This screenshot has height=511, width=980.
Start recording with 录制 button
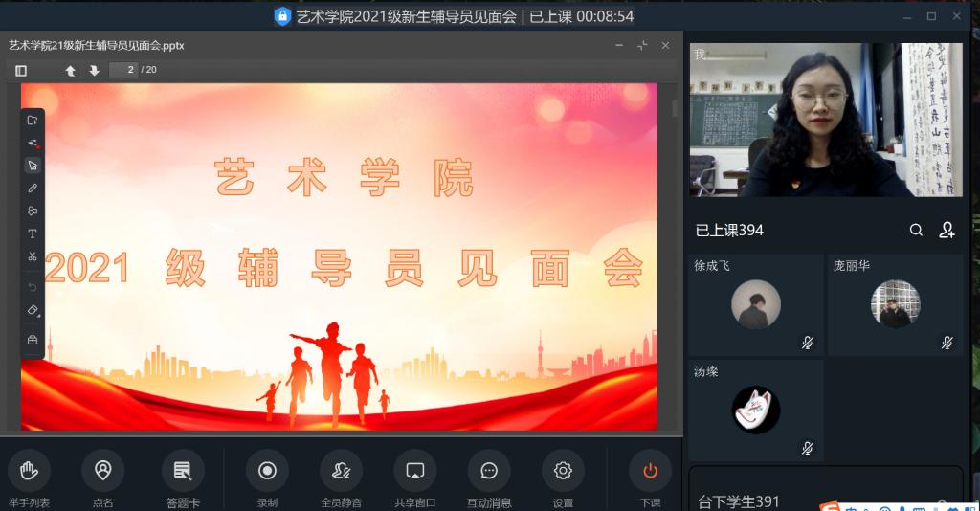(267, 471)
